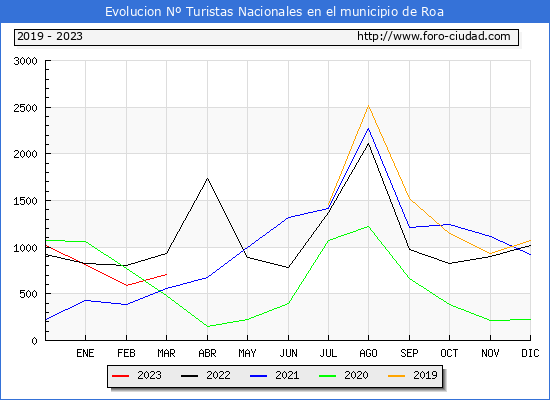Click the 2500 y-axis value

pyautogui.click(x=25, y=108)
